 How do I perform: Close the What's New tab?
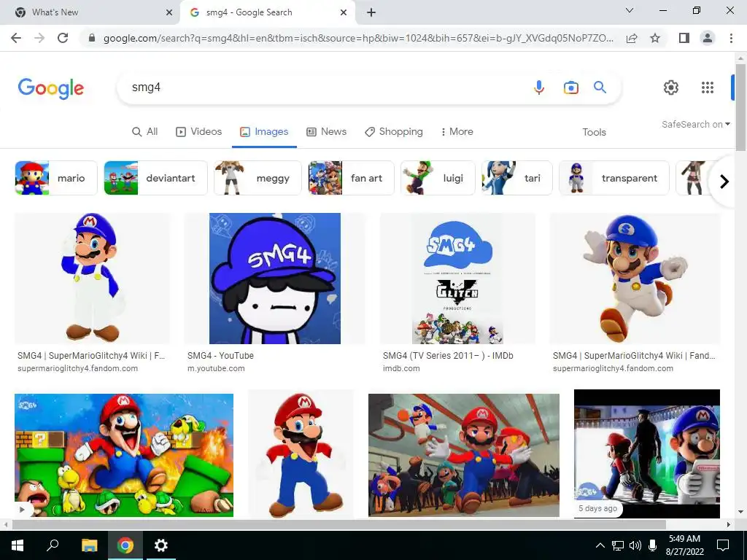tap(169, 13)
